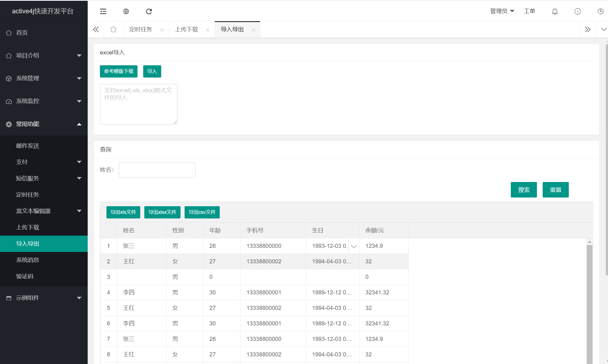Image resolution: width=608 pixels, height=364 pixels.
Task: Click the home icon in the tab bar
Action: click(x=113, y=29)
